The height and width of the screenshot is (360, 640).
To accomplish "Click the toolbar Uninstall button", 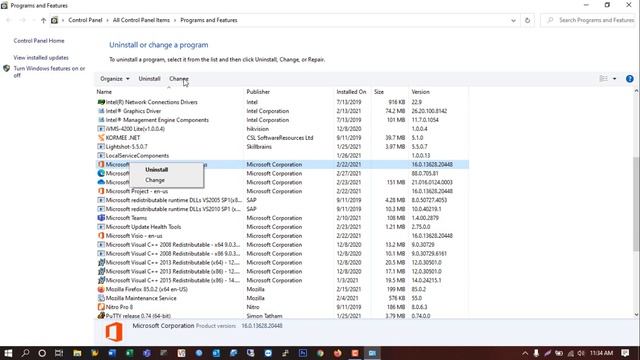I will point(149,79).
